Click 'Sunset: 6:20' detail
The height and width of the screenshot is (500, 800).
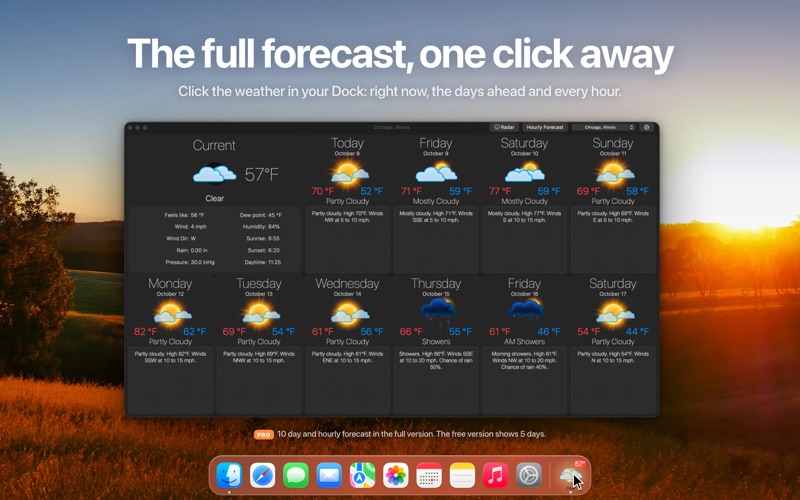point(263,251)
